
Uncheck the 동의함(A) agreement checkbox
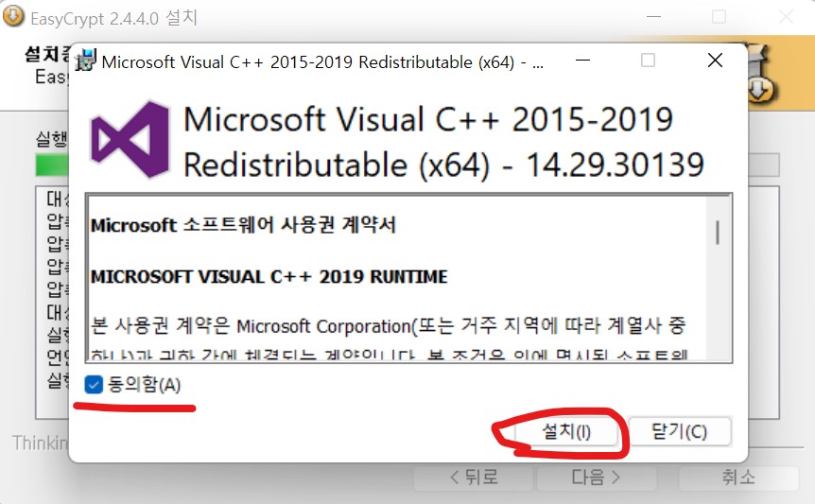pos(94,385)
